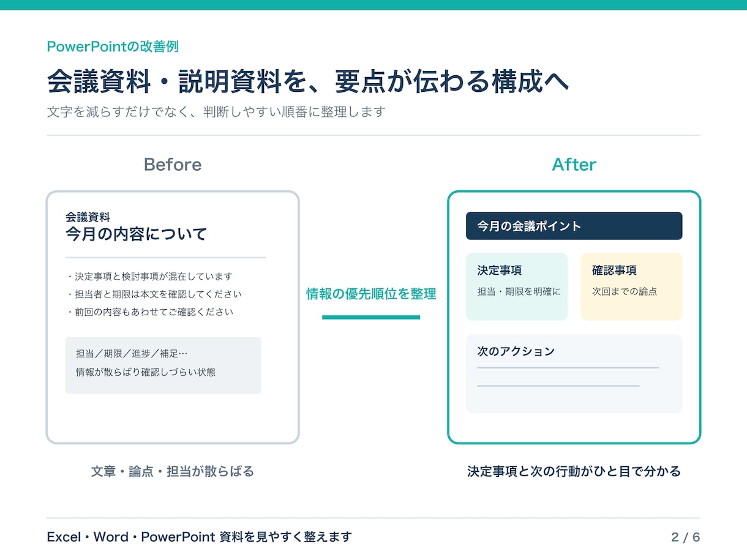Click '次回までの論点' in yellow card
This screenshot has height=560, width=747.
coord(625,292)
